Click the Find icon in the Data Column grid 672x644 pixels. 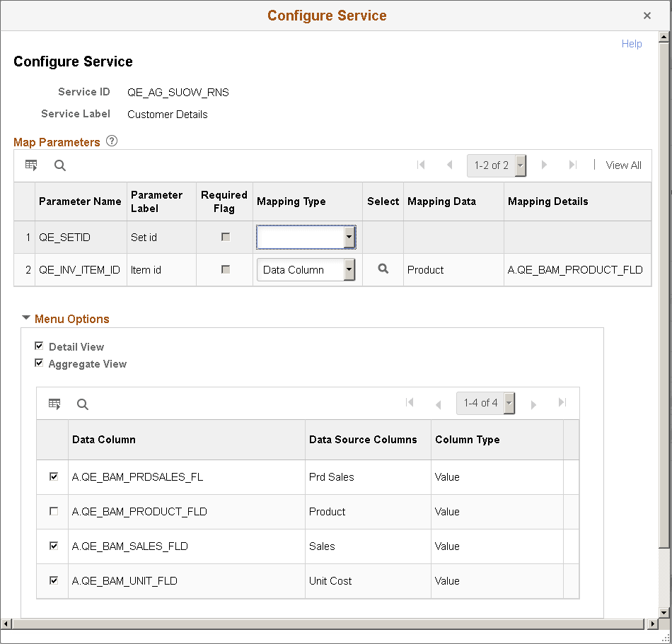(83, 404)
